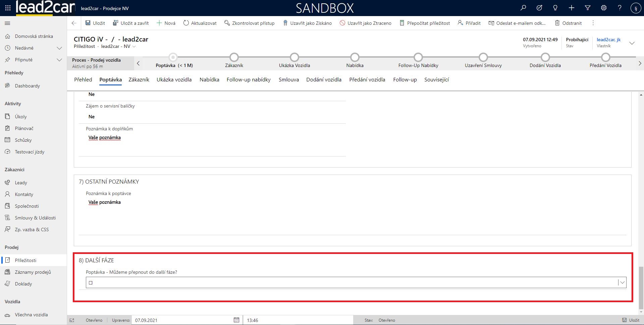Image resolution: width=644 pixels, height=325 pixels.
Task: Open the advanced find filter icon
Action: pos(587,8)
